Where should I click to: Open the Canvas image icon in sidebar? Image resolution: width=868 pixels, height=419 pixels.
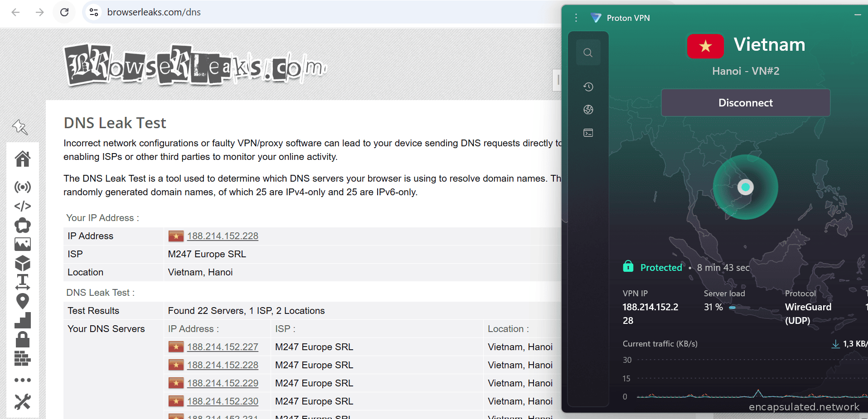pos(23,244)
